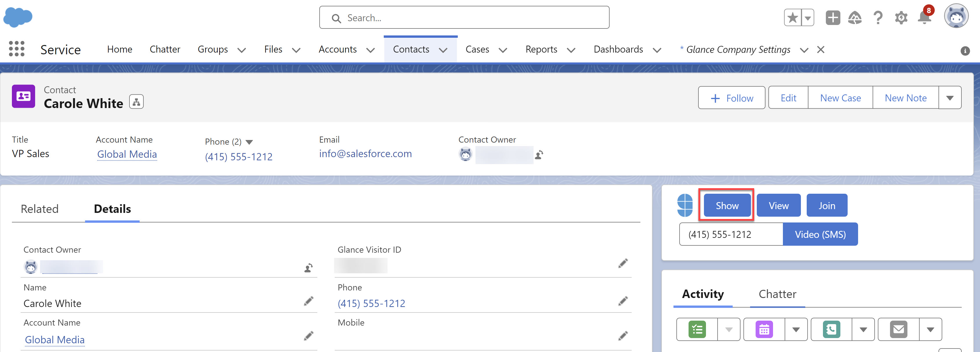980x352 pixels.
Task: Click the Global Actions plus icon
Action: [833, 17]
